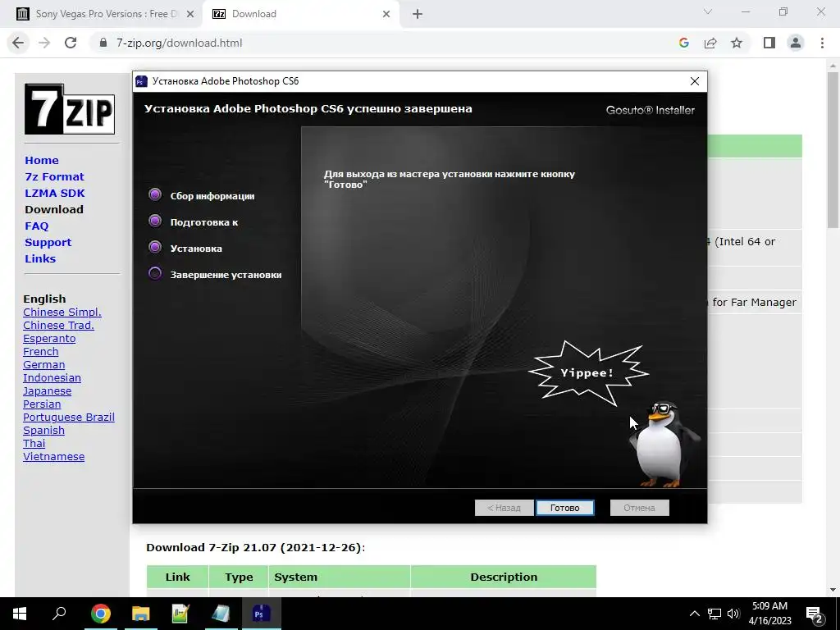Click the Photoshop installer taskbar icon

click(261, 614)
